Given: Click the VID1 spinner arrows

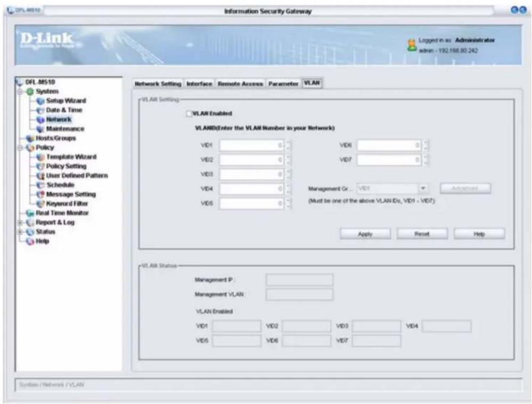Looking at the screenshot, I should (x=288, y=145).
